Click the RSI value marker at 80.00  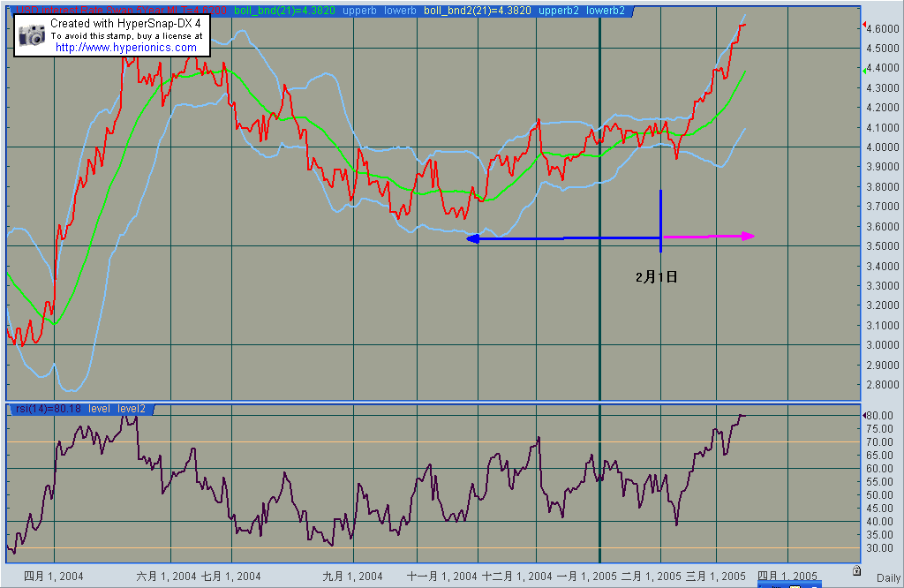(863, 415)
